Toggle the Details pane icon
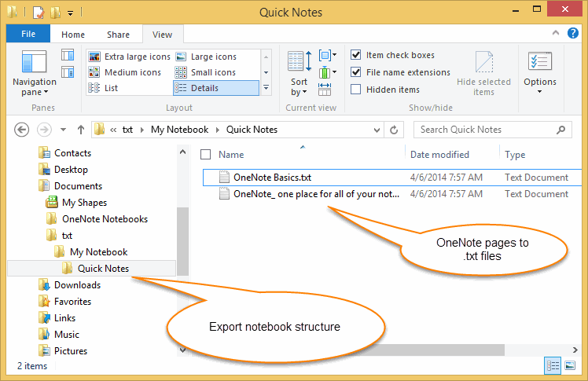Viewport: 588px width, 381px height. (68, 71)
